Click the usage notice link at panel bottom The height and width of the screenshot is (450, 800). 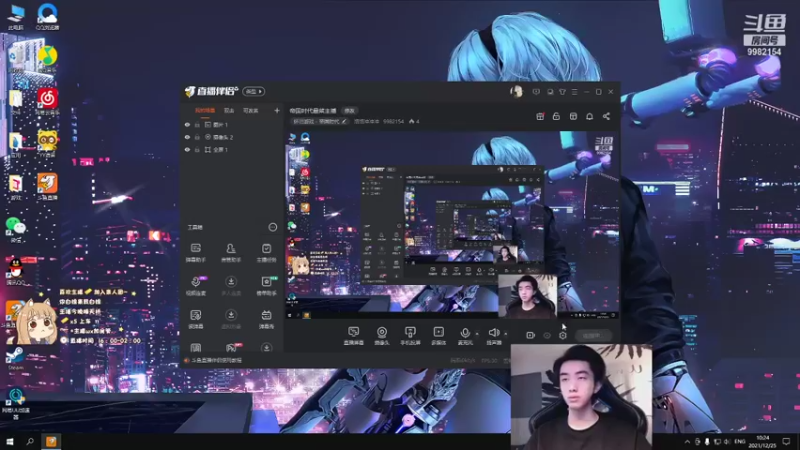pyautogui.click(x=216, y=360)
